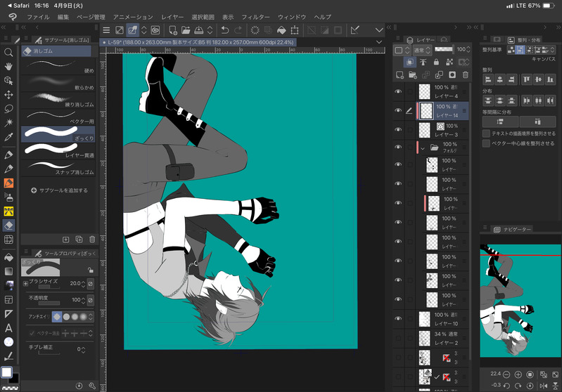This screenshot has height=392, width=562.
Task: Choose the 練り消しゴム eraser sub tool
Action: coord(56,100)
